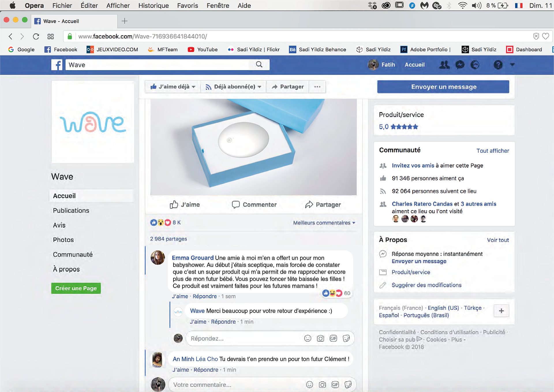Click the search magnifier icon

259,64
